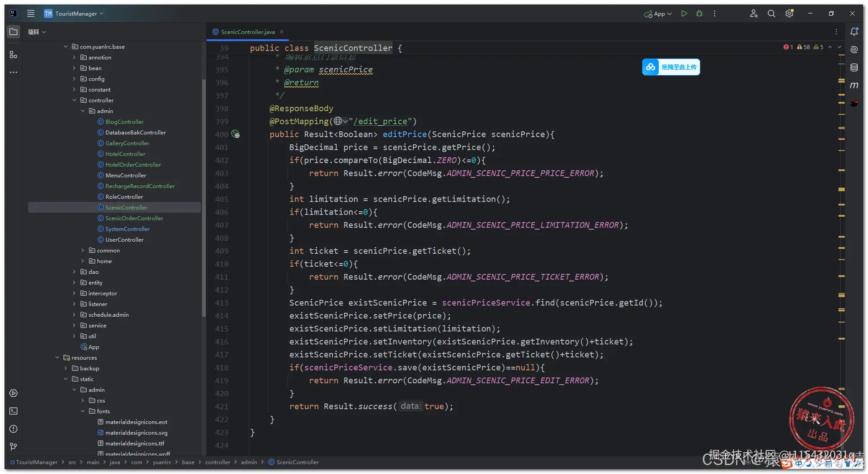The image size is (868, 474).
Task: Open the Structure tool window
Action: click(x=13, y=55)
